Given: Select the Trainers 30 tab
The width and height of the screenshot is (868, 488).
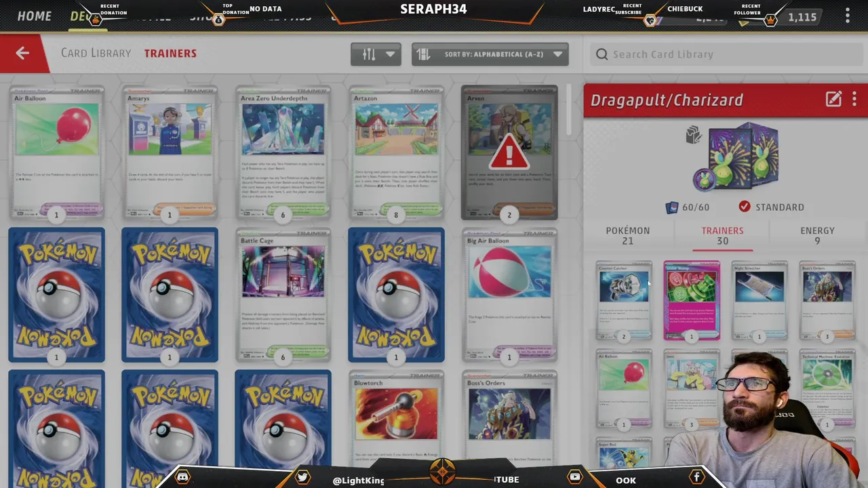Looking at the screenshot, I should coord(722,235).
